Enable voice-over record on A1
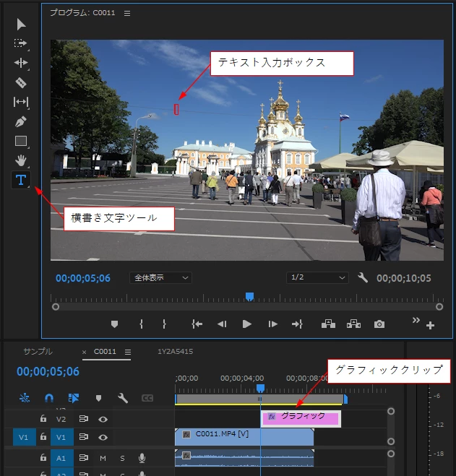Image resolution: width=456 pixels, height=476 pixels. (142, 458)
